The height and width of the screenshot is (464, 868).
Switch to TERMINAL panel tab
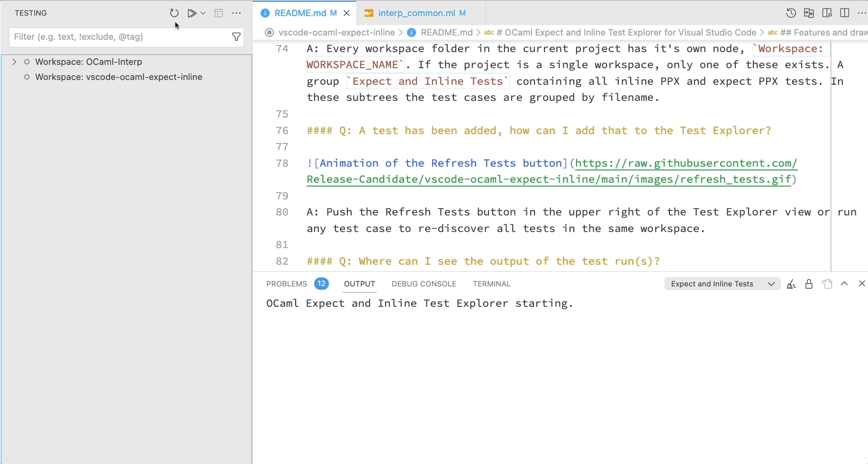click(x=491, y=284)
